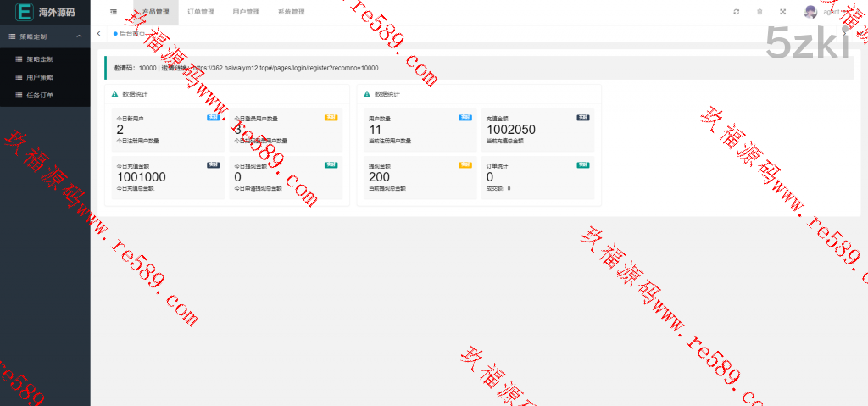Image resolution: width=868 pixels, height=406 pixels.
Task: Click the warning icon in left 数据统计 panel
Action: [114, 94]
